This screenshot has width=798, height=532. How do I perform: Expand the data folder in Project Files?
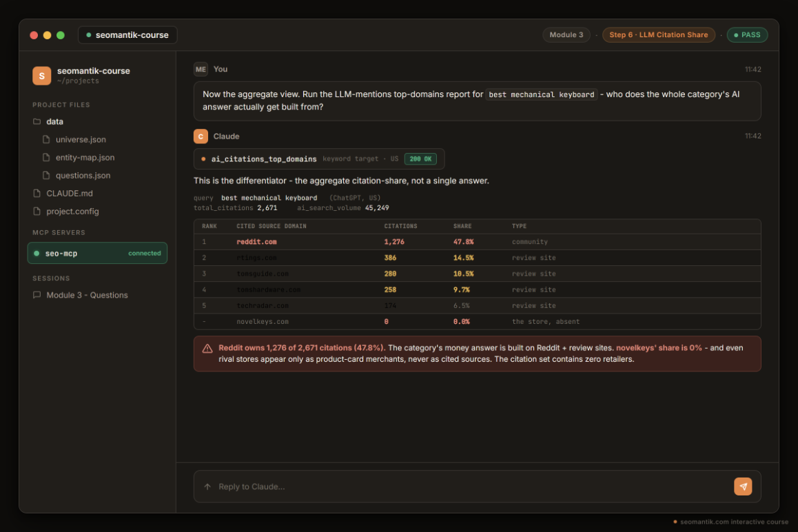[54, 122]
